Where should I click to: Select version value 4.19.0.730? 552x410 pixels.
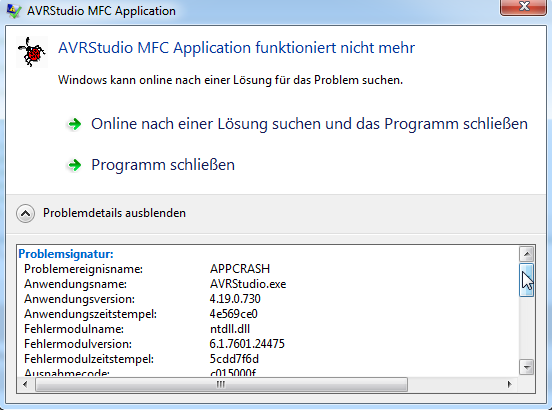click(235, 299)
